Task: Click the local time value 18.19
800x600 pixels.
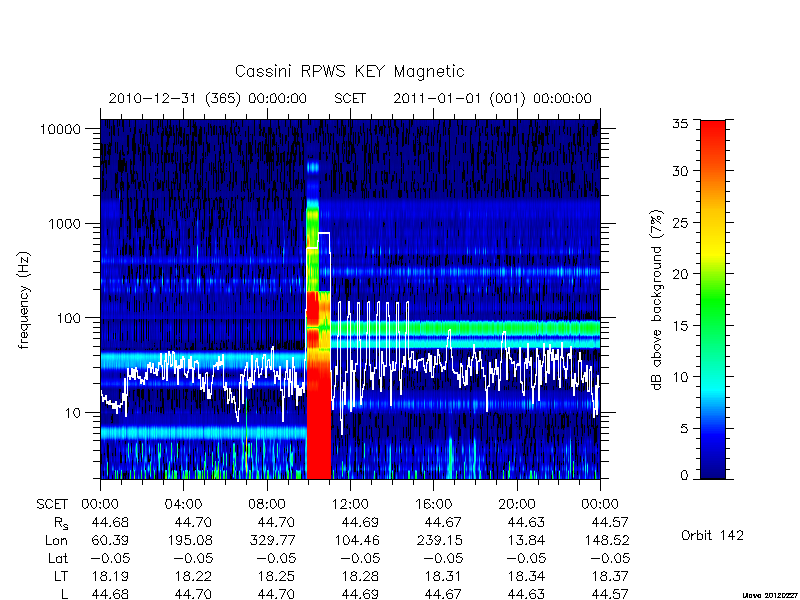Action: coord(110,576)
